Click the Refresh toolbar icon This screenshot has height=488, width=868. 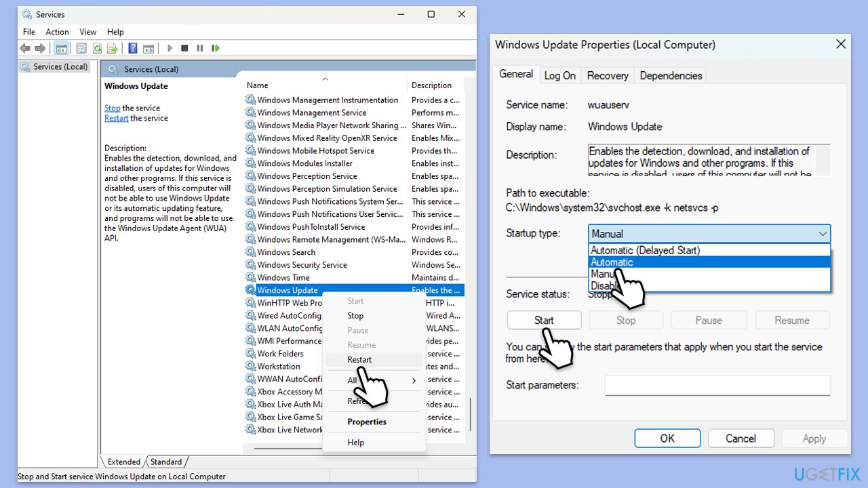click(97, 48)
